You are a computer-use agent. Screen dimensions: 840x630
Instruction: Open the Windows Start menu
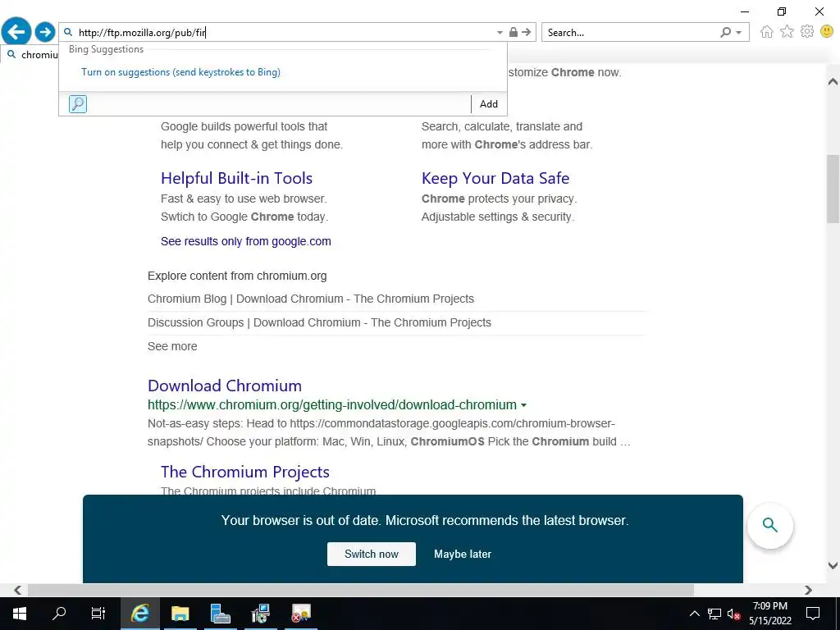tap(20, 614)
